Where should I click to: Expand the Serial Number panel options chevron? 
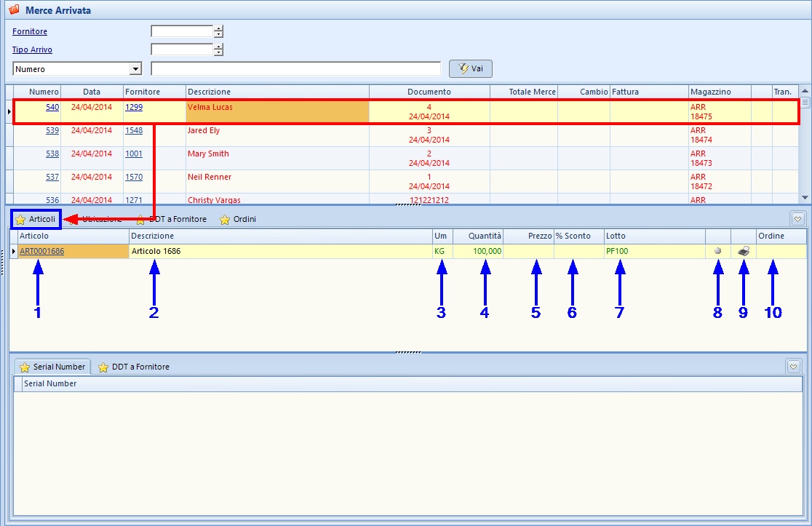794,367
